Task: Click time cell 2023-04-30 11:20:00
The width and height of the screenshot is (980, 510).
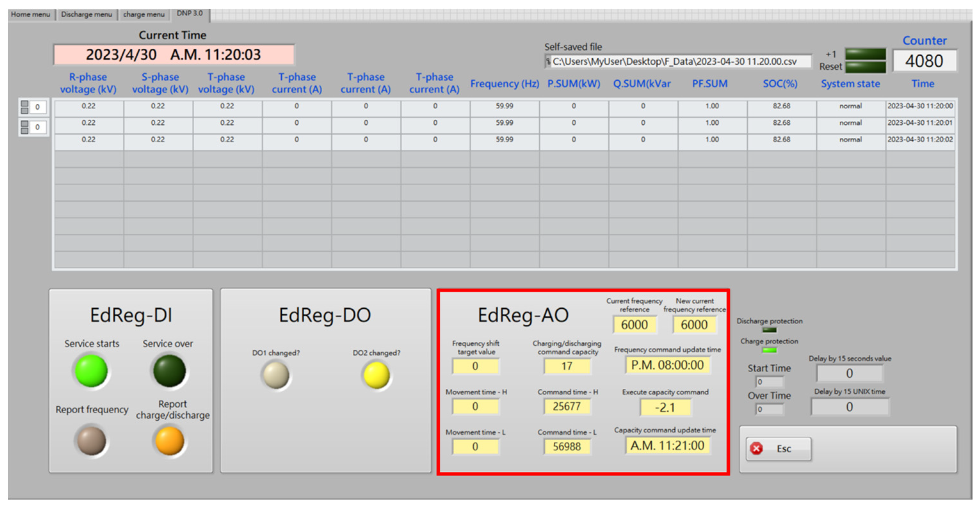Action: pos(920,106)
